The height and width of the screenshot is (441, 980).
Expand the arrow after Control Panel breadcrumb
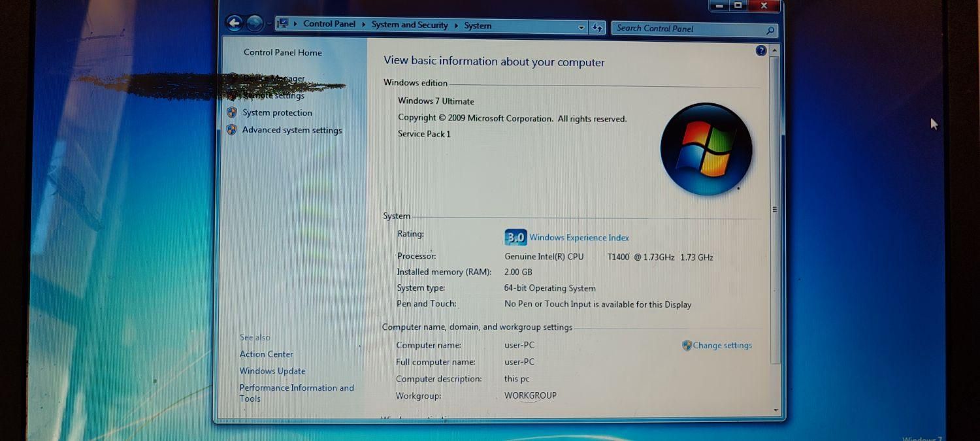click(x=364, y=25)
